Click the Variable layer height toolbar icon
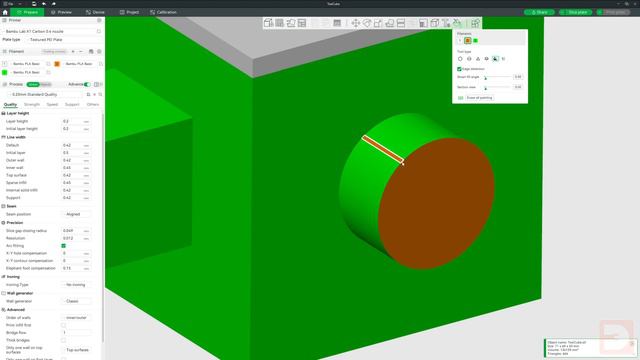 pos(337,23)
